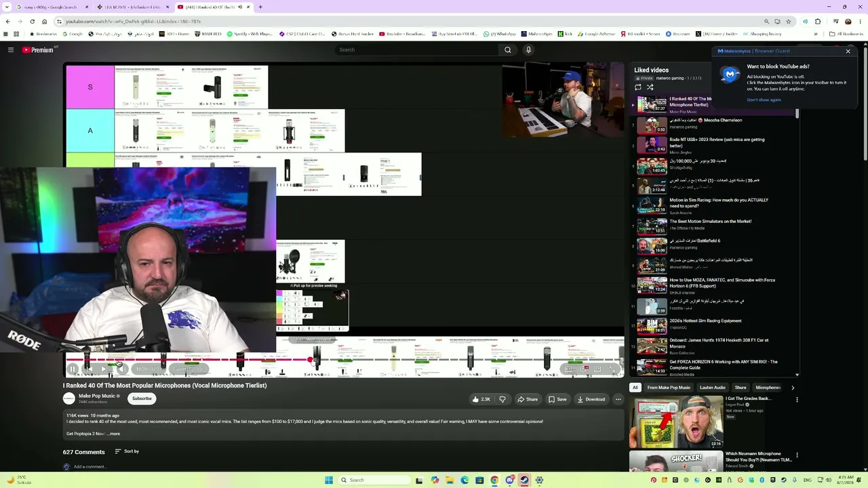Open File Explorer from the taskbar
This screenshot has width=868, height=488.
450,480
